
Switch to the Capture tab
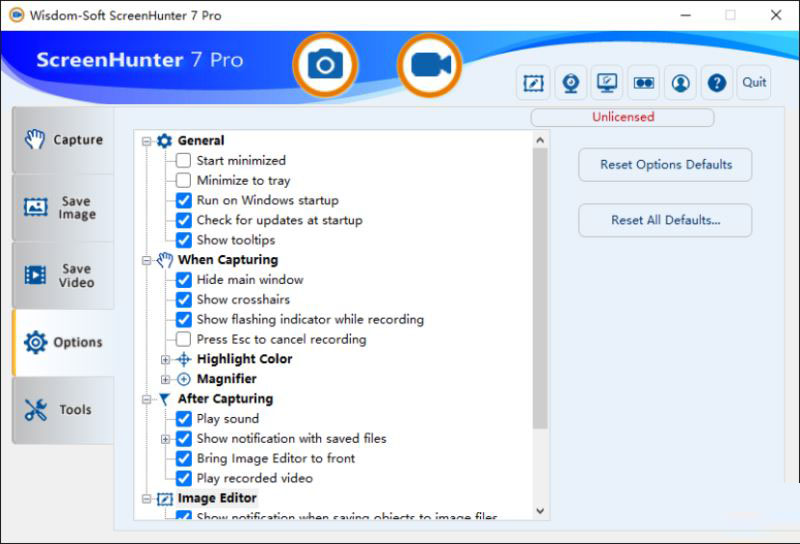pyautogui.click(x=63, y=140)
